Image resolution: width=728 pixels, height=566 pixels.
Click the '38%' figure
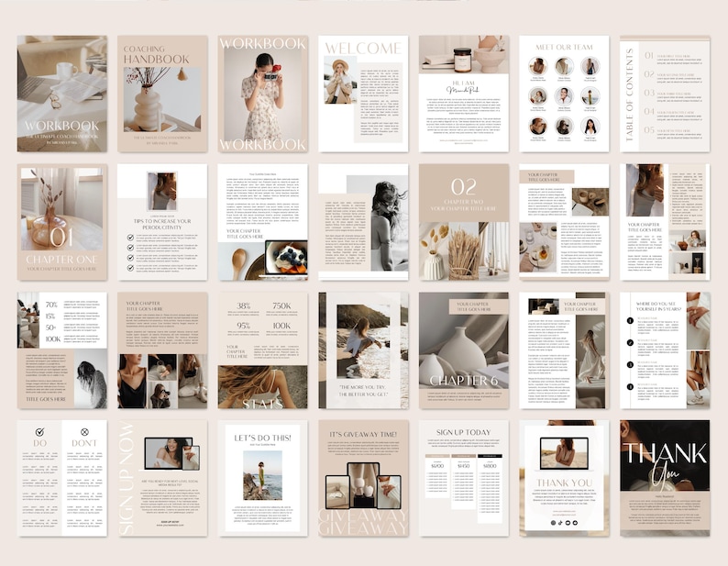pos(243,305)
